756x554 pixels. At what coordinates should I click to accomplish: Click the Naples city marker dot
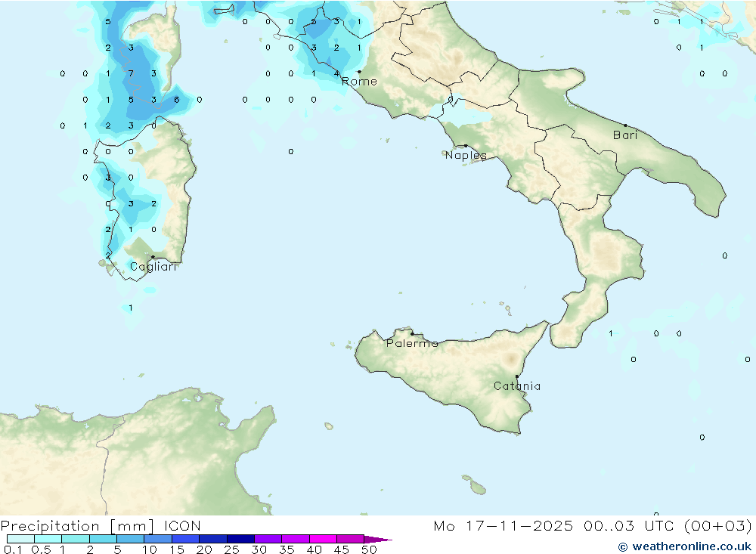click(466, 146)
